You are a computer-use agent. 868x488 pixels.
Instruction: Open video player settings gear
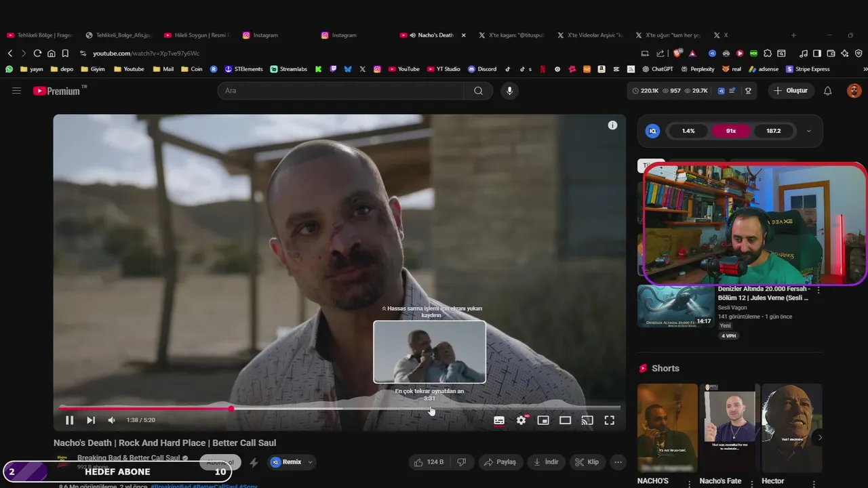pyautogui.click(x=521, y=420)
